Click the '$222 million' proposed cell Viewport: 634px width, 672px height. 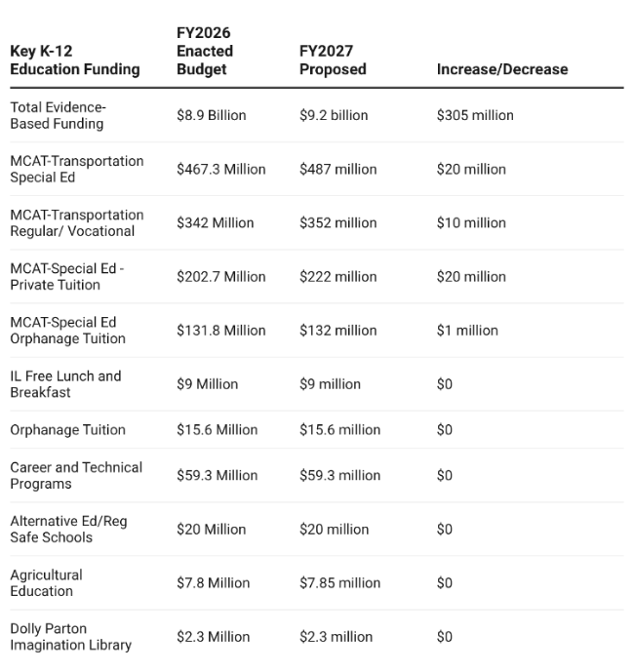pyautogui.click(x=337, y=276)
